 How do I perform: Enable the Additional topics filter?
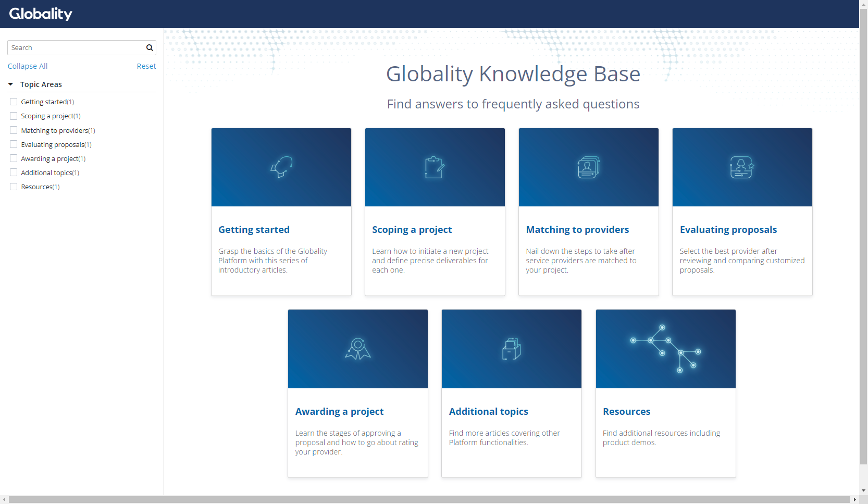[x=14, y=172]
